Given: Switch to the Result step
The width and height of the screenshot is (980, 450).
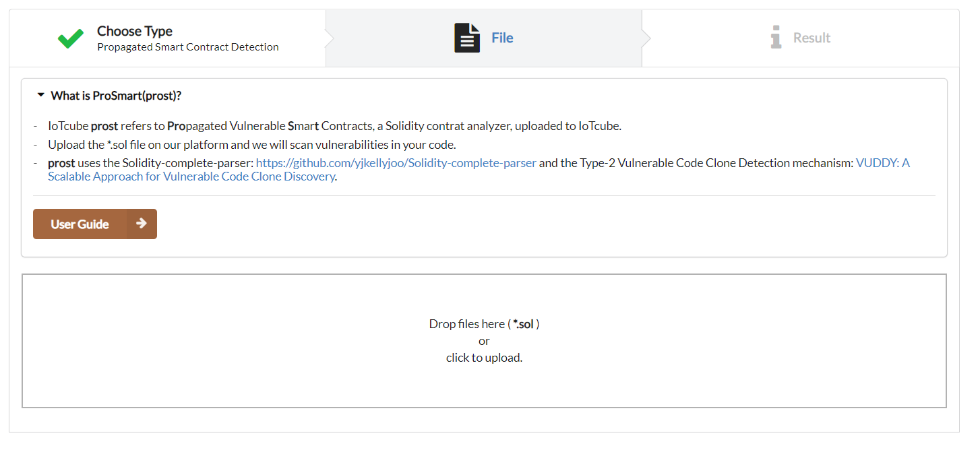Looking at the screenshot, I should pos(811,38).
